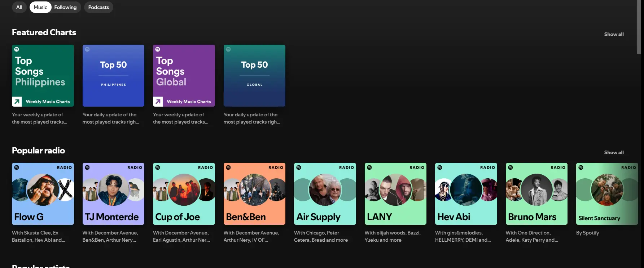The width and height of the screenshot is (644, 268).
Task: Open the Cup of Joe radio cover
Action: 184,194
